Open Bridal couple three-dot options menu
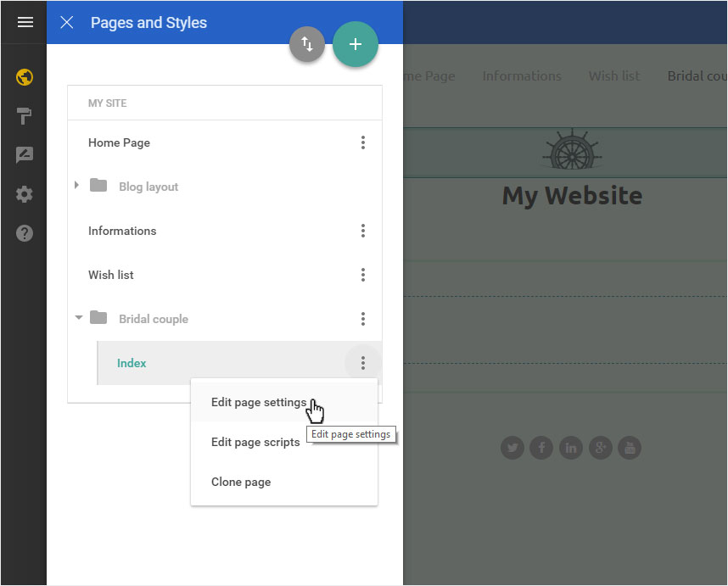 [x=363, y=319]
